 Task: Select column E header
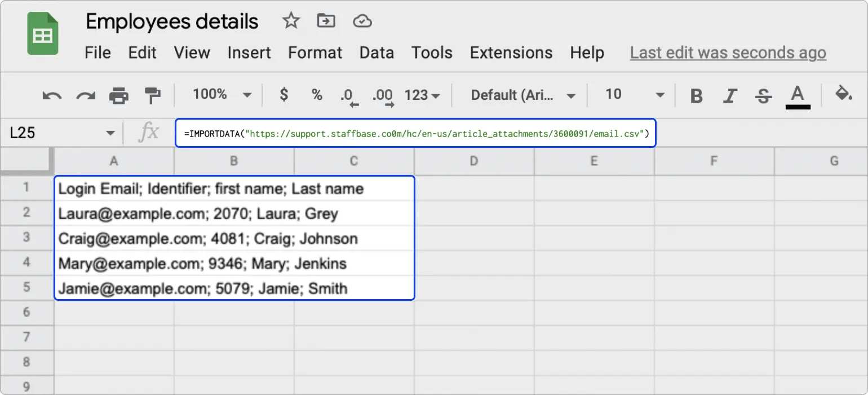(594, 161)
